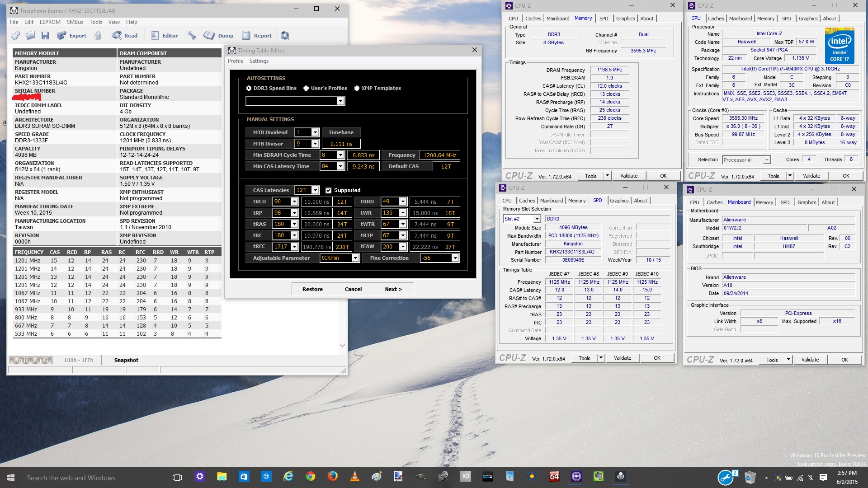The image size is (868, 488).
Task: Expand the tRFC value dropdown
Action: [294, 247]
